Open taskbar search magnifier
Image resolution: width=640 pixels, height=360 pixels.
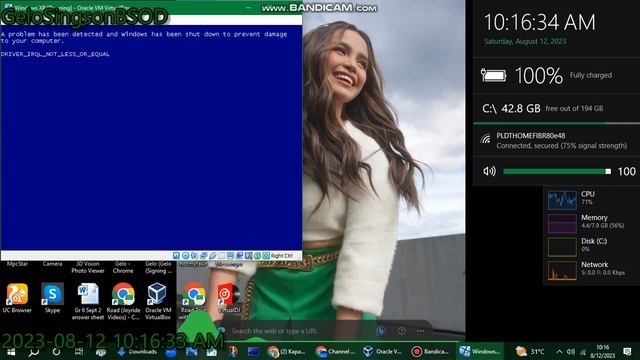coord(34,351)
